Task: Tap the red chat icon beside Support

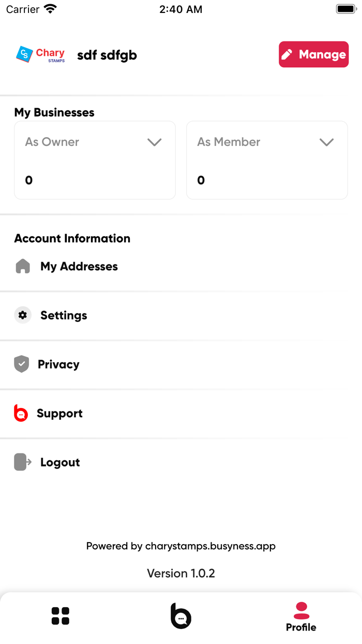Action: [21, 413]
